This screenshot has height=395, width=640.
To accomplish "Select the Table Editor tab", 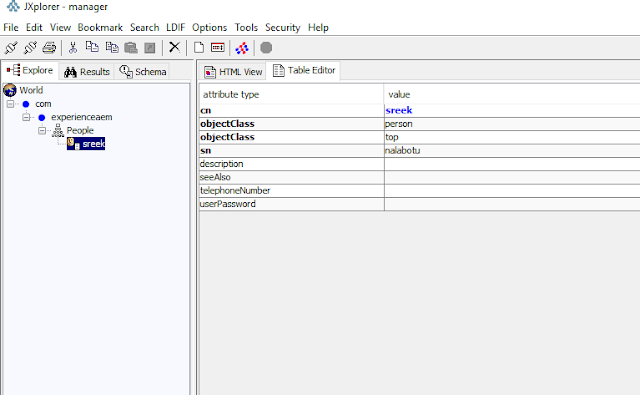I will click(x=304, y=71).
